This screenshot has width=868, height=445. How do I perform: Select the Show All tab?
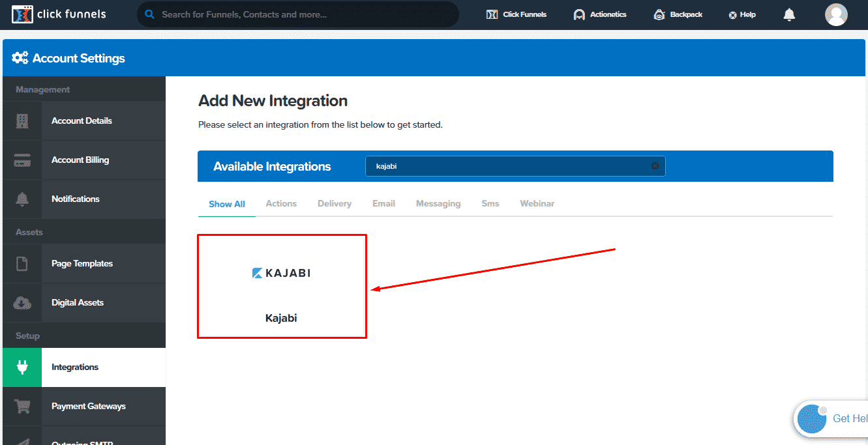point(227,204)
